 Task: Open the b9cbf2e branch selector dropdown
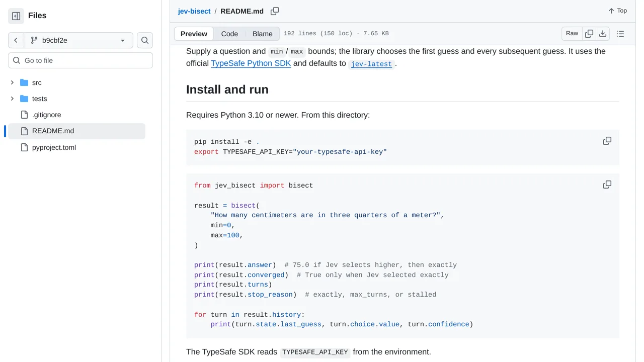pos(78,40)
